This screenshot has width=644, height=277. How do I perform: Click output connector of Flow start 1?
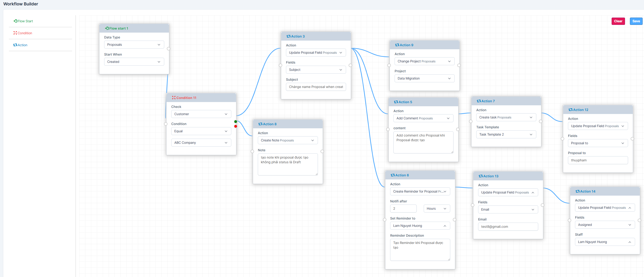[168, 49]
